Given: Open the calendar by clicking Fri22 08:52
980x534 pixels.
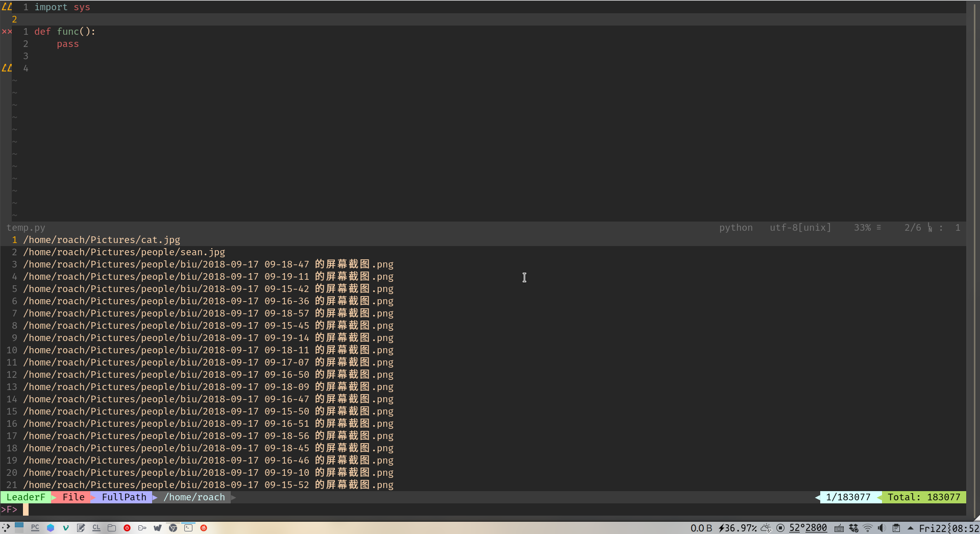Looking at the screenshot, I should pyautogui.click(x=948, y=528).
